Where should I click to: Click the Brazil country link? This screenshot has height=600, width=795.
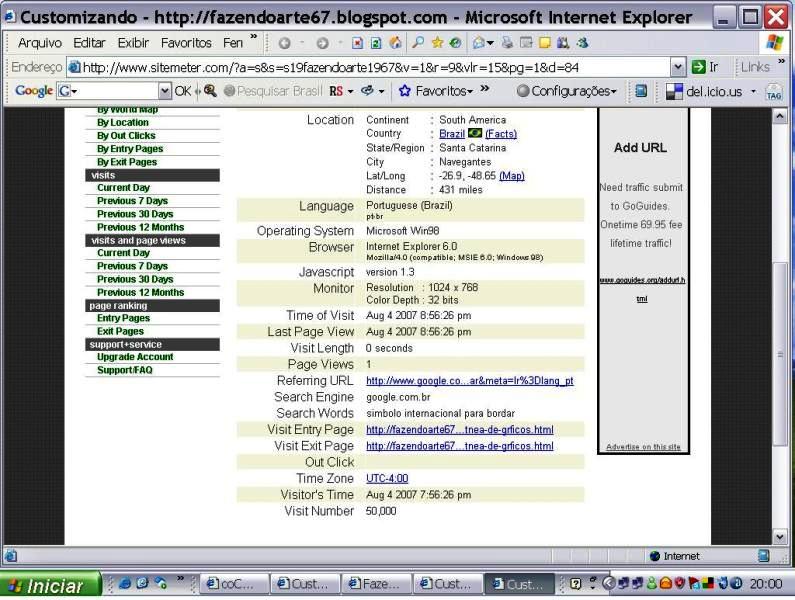coord(452,134)
